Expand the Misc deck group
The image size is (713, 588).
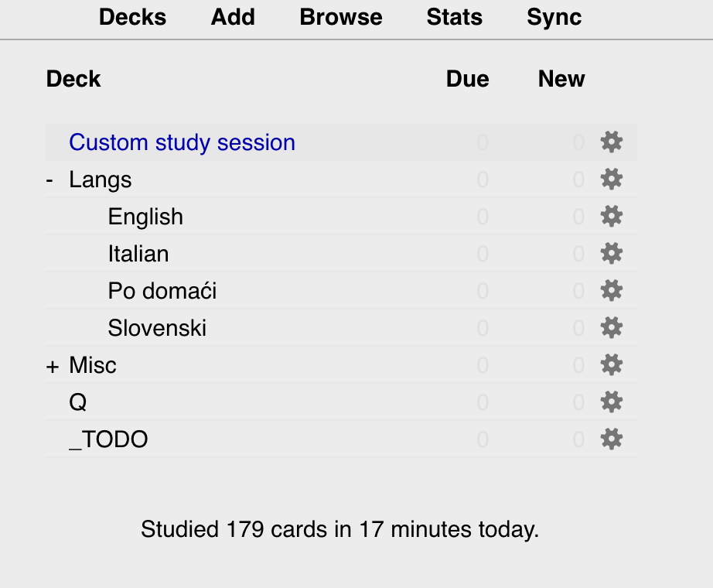pos(53,364)
